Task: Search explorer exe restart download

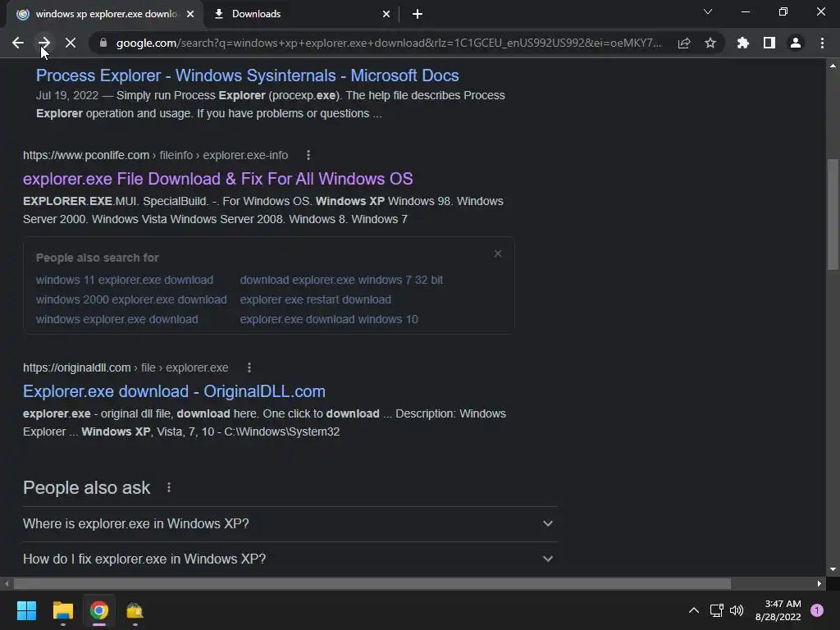Action: point(316,299)
